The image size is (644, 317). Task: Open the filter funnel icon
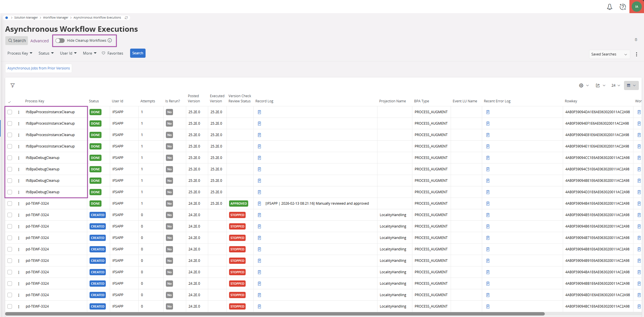(x=13, y=85)
